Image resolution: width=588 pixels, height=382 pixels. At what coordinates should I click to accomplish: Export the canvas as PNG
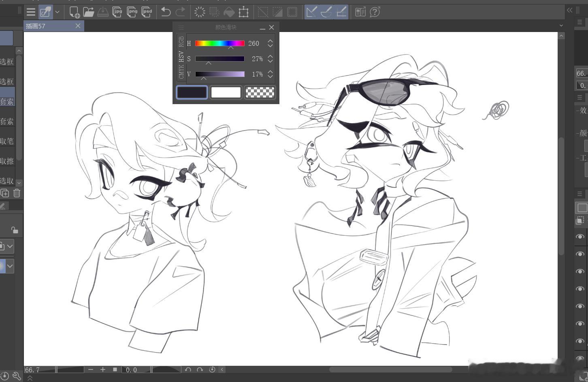[132, 12]
